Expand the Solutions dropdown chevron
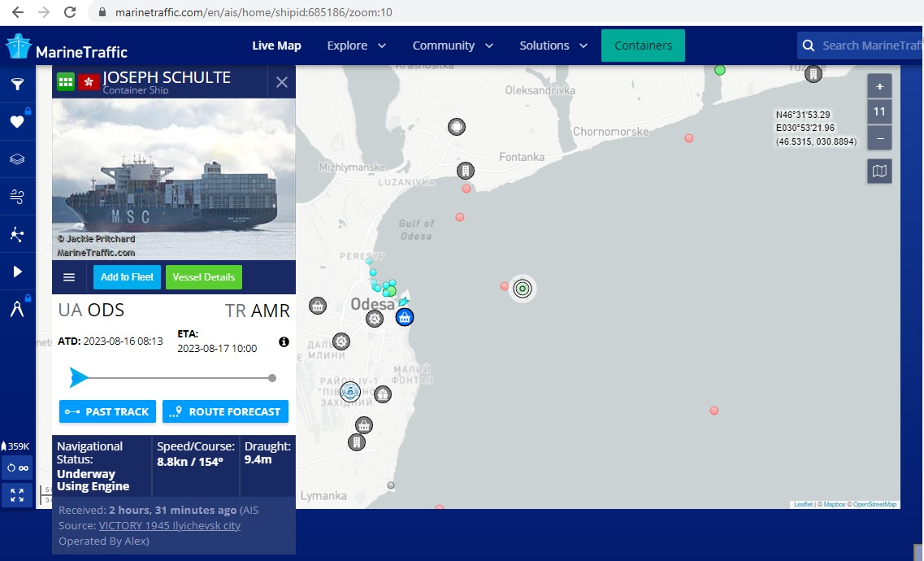 (583, 46)
